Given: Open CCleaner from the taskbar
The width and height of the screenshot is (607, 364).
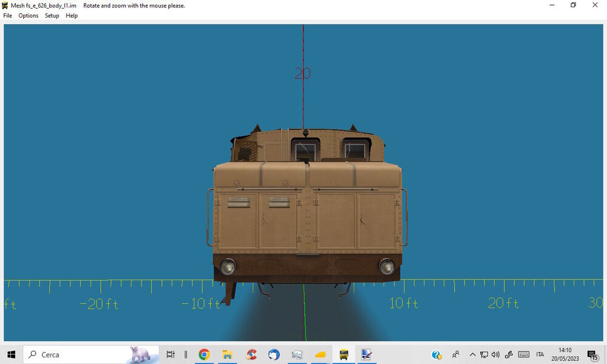Looking at the screenshot, I should (251, 354).
